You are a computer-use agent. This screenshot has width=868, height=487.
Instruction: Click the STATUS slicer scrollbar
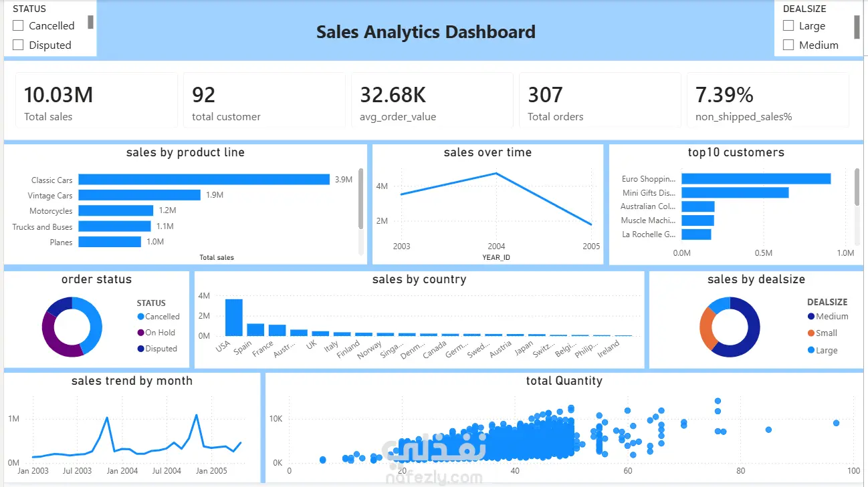90,22
